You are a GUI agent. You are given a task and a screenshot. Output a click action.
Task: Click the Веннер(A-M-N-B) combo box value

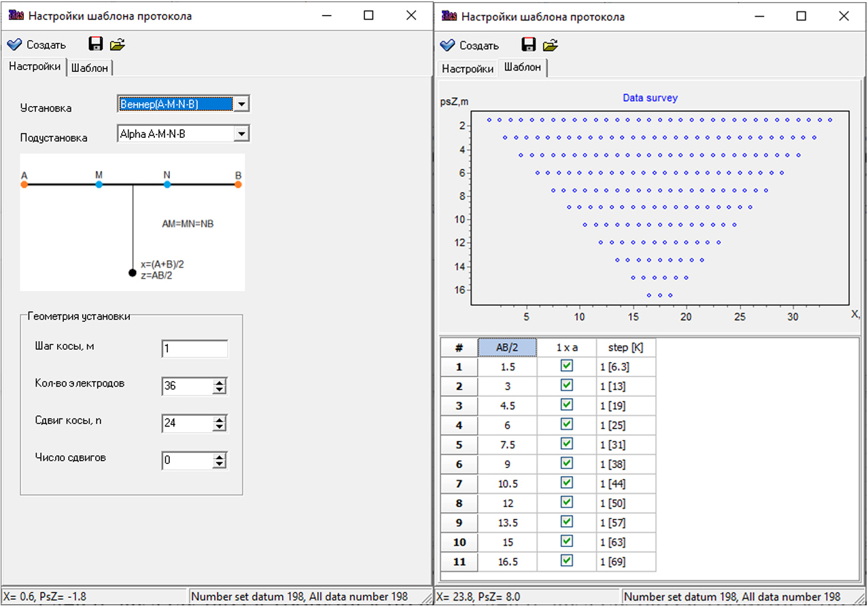[175, 104]
